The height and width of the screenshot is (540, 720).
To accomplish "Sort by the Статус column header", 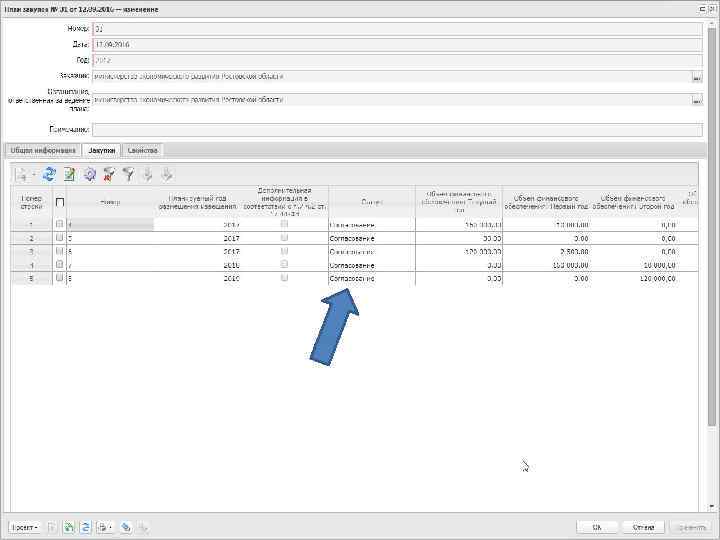I will pos(372,202).
